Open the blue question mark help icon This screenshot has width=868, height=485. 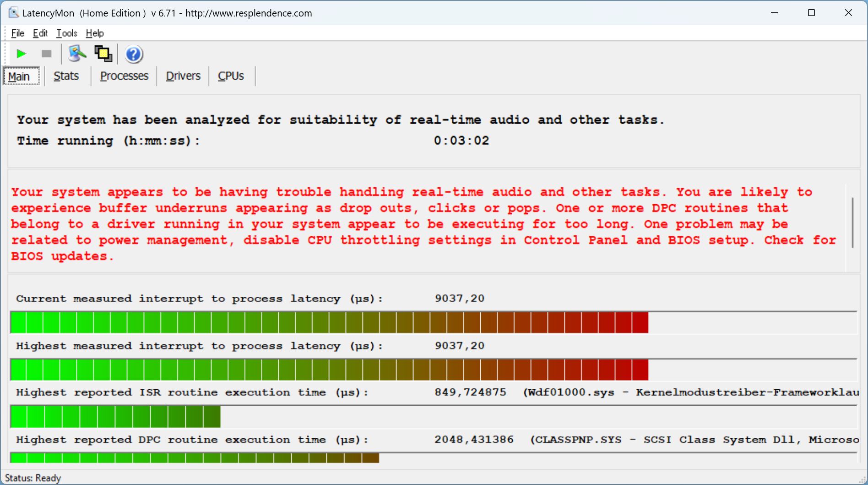[x=134, y=54]
